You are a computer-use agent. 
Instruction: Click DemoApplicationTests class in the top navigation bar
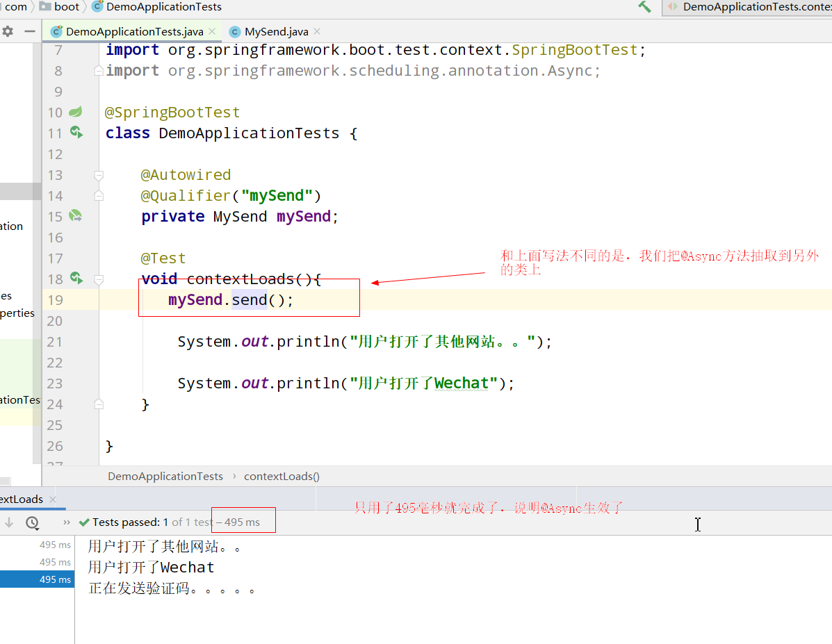pos(157,7)
